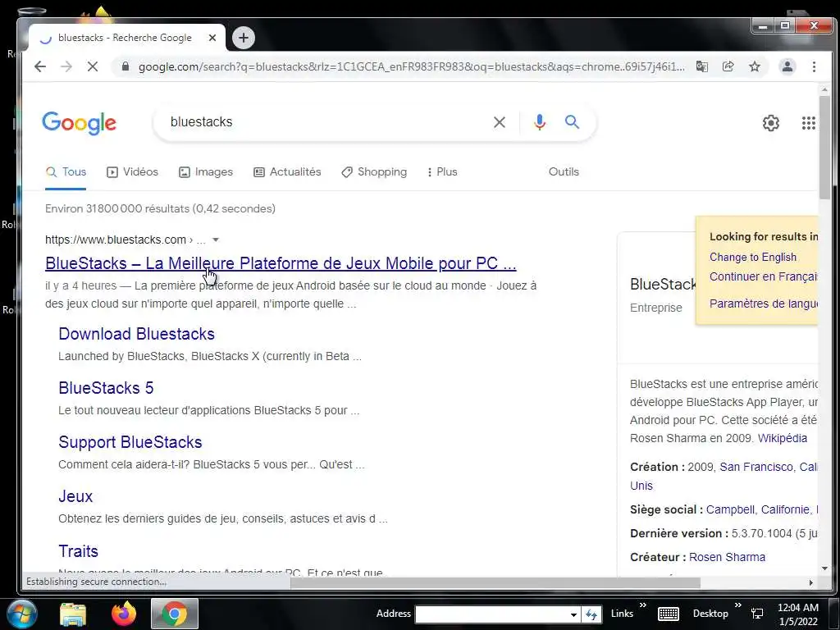Go to Google homepage via logo

pos(80,123)
